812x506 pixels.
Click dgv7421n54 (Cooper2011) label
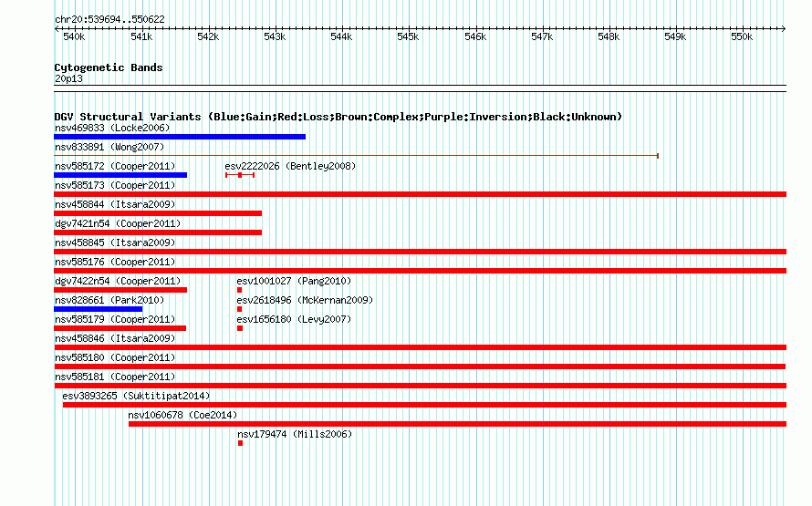118,223
